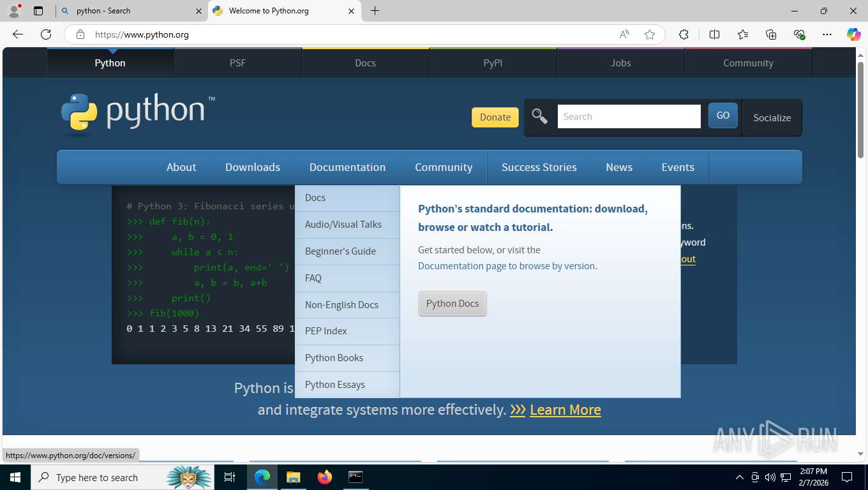Open the Downloads main menu

pos(253,167)
